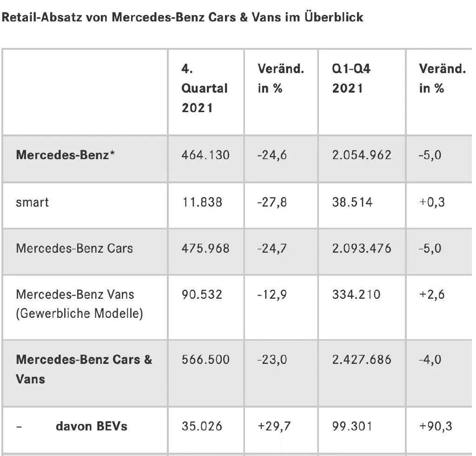This screenshot has height=456, width=476.
Task: Click the "Mercedes-Benz*" row label
Action: 66,155
